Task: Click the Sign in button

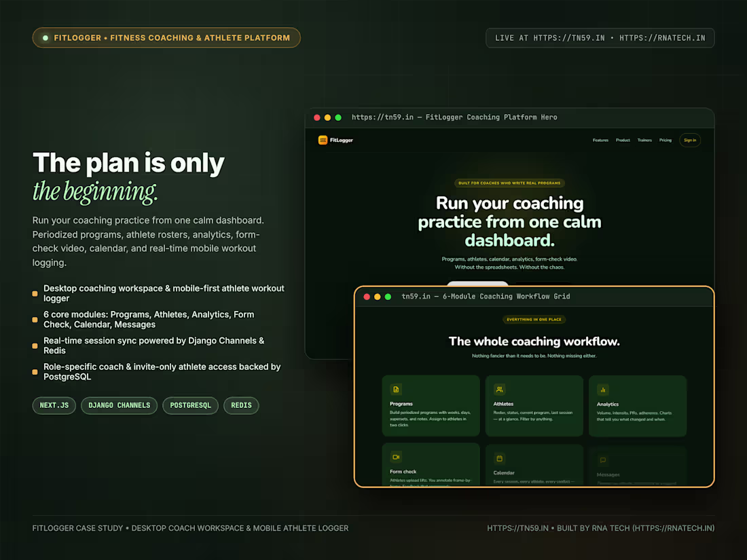Action: point(690,140)
